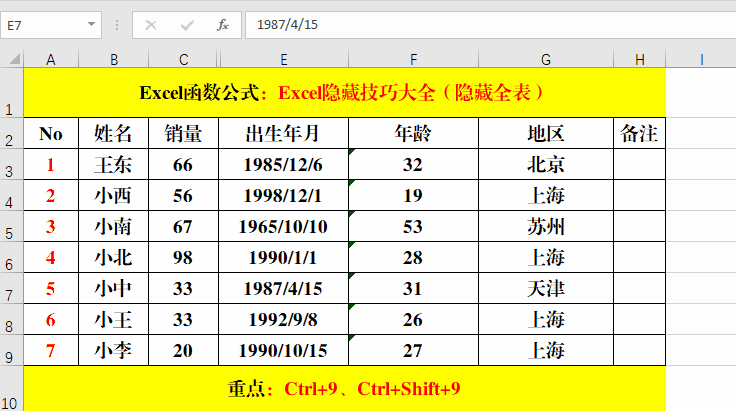The height and width of the screenshot is (411, 736).
Task: Click the '地区' header cell
Action: [545, 133]
